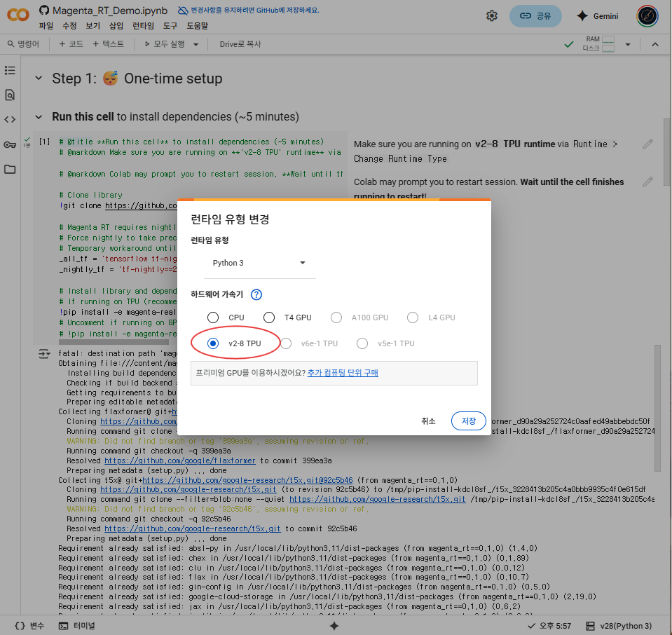672x635 pixels.
Task: Open the variables panel in status bar
Action: (29, 626)
